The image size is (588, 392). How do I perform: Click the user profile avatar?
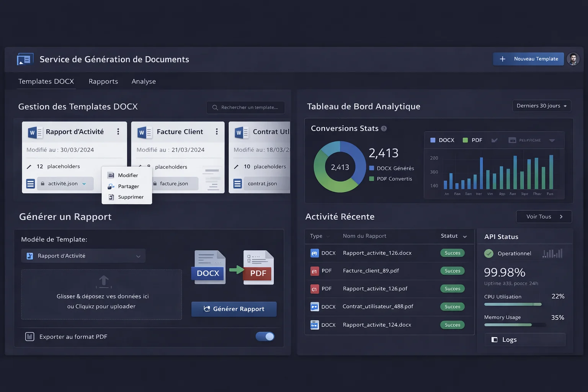click(573, 59)
